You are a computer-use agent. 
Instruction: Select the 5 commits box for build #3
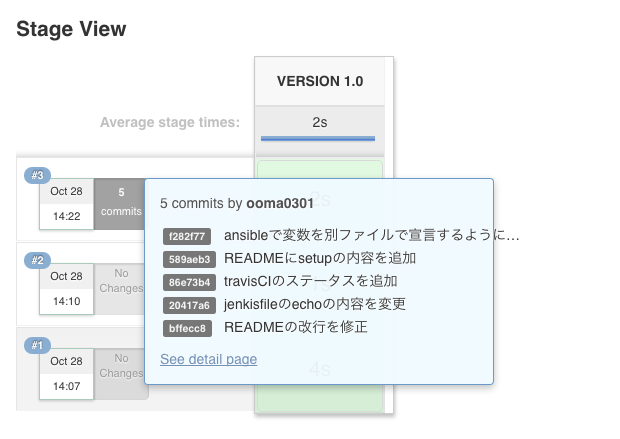click(x=120, y=204)
